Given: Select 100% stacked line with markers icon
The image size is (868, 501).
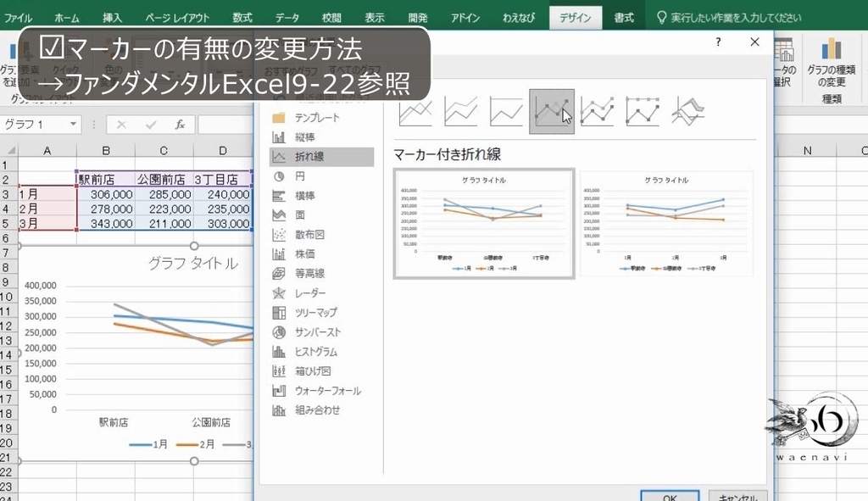Looking at the screenshot, I should click(643, 111).
